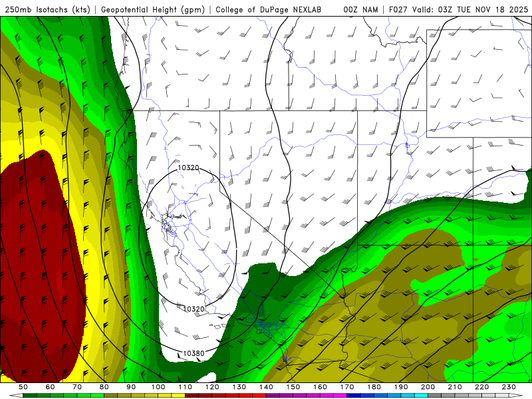Click the 140 kts label on the color scale
Viewport: 532px width, 399px height.
click(266, 387)
